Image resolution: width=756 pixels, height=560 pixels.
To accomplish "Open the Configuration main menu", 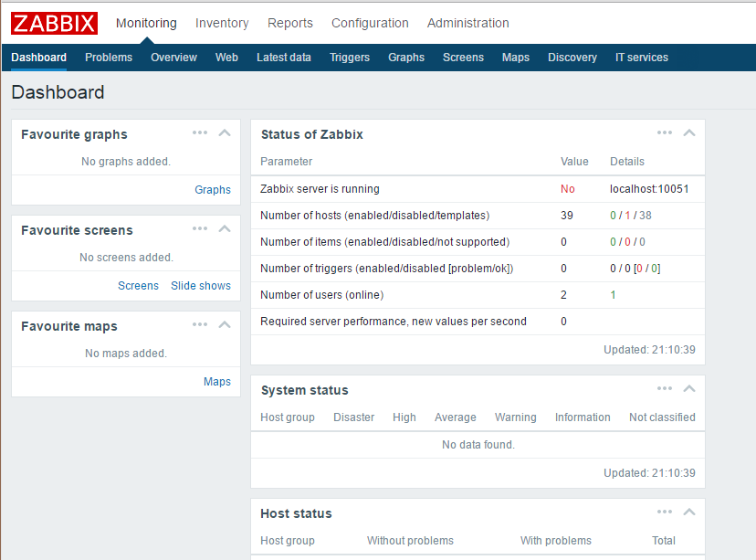I will point(370,23).
